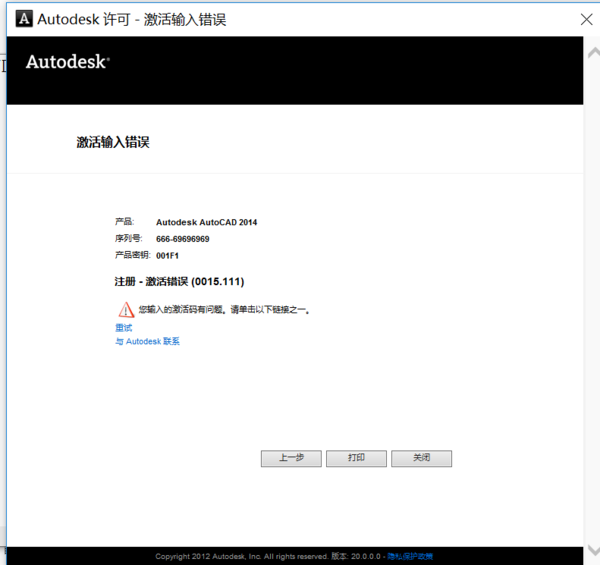Click the scrollbar down arrow
The image size is (600, 565).
(x=593, y=549)
